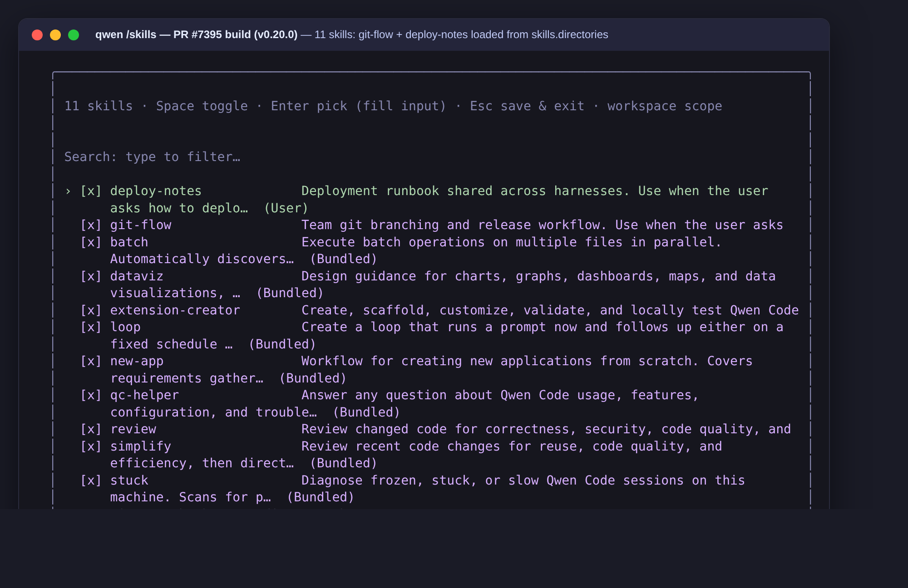The width and height of the screenshot is (908, 588).
Task: Click the selection arrow beside deploy-notes
Action: click(x=68, y=191)
